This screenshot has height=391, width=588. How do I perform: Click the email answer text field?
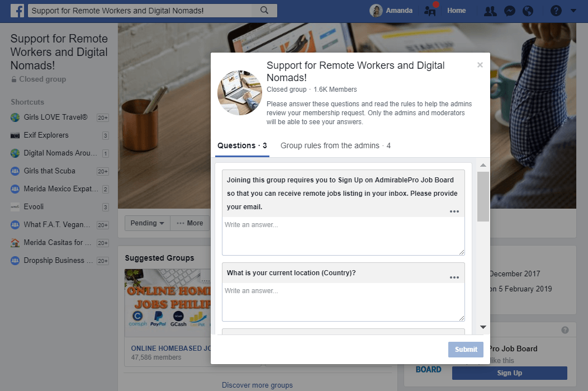[x=343, y=236]
